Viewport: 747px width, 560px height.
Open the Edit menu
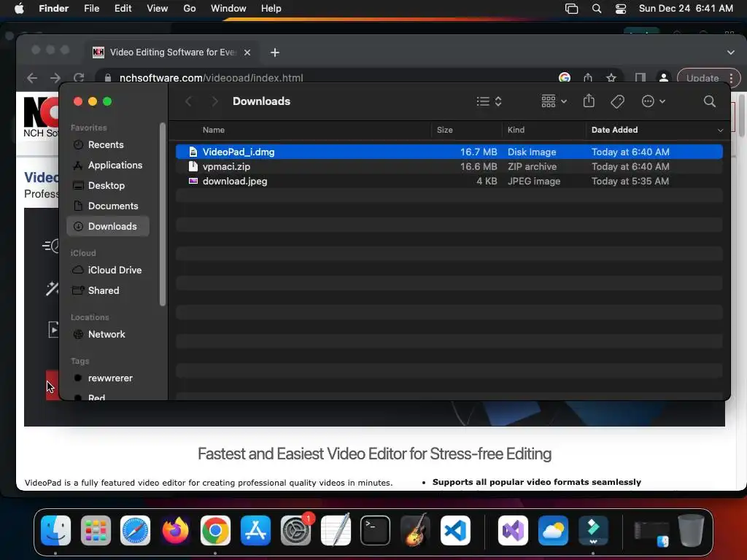tap(123, 9)
